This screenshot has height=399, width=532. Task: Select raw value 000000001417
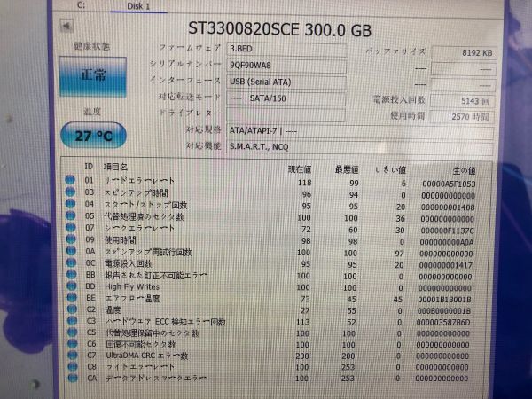click(x=446, y=265)
